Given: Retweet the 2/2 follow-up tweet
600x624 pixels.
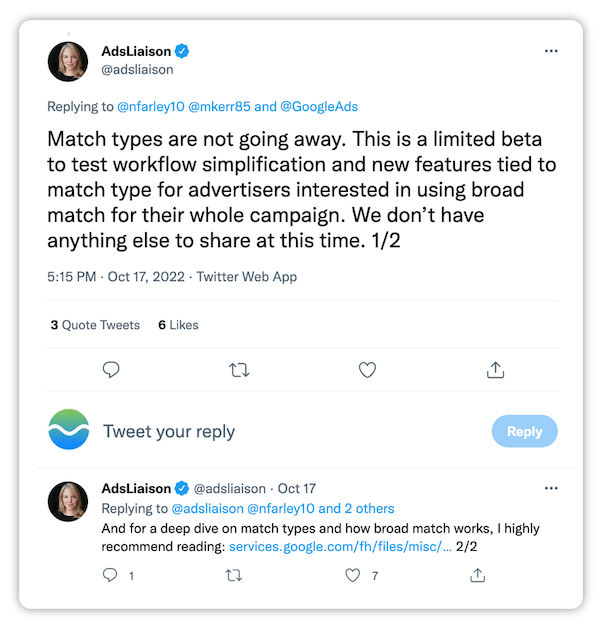Looking at the screenshot, I should pyautogui.click(x=233, y=575).
